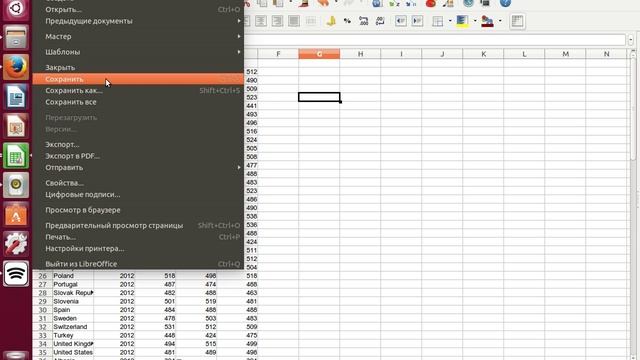Toggle sheet grid lines icon

coord(517,21)
